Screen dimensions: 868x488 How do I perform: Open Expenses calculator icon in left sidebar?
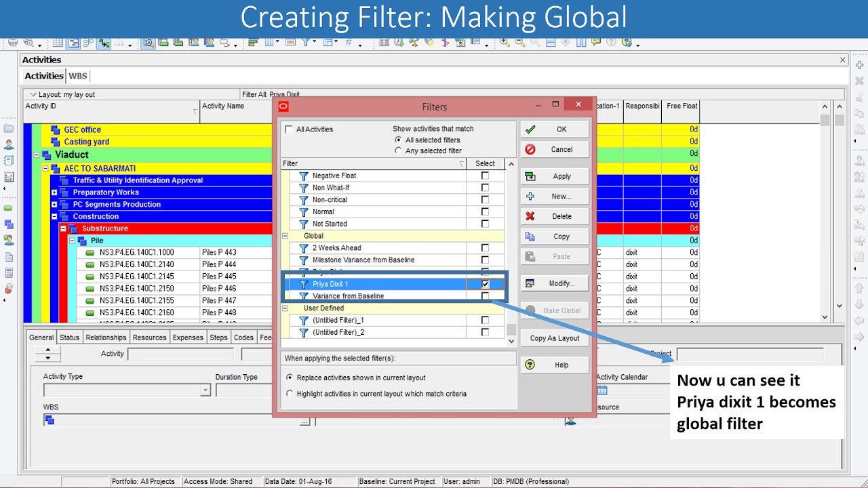tap(8, 273)
